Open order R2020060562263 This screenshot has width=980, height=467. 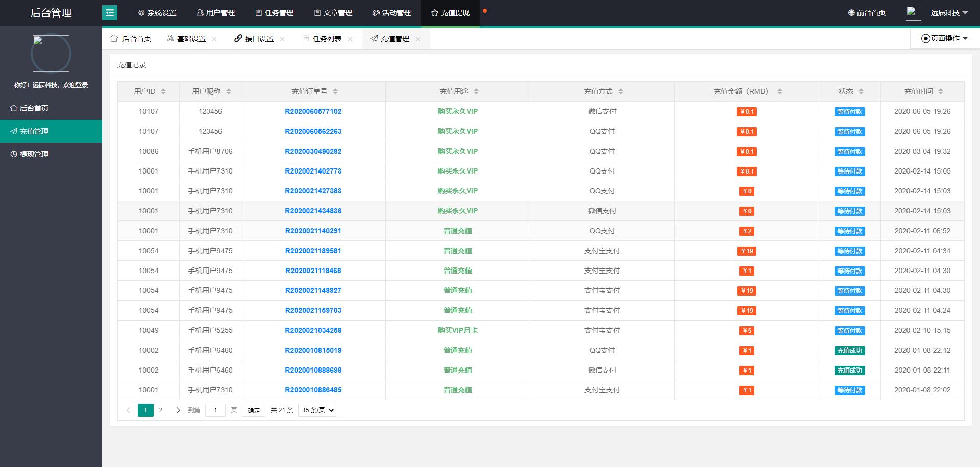tap(313, 131)
